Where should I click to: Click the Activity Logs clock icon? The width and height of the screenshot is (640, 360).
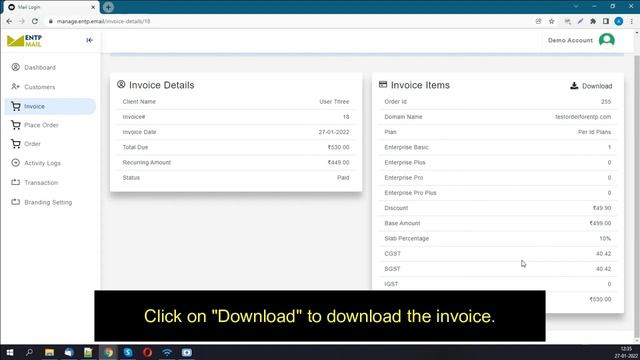click(x=16, y=162)
